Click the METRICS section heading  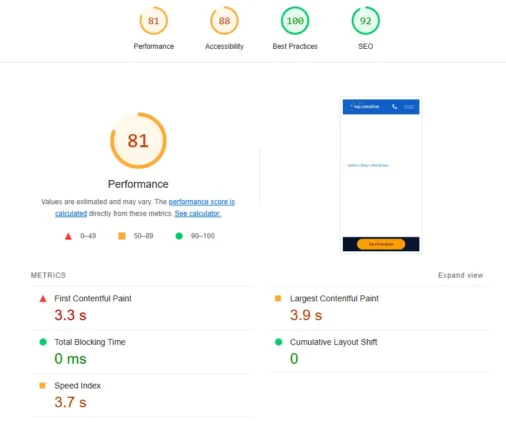tap(48, 275)
